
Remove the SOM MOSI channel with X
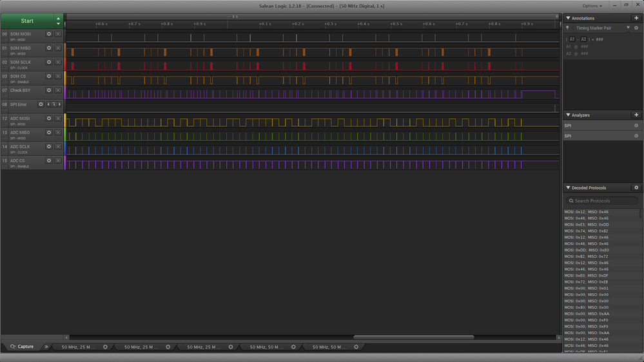tap(58, 34)
